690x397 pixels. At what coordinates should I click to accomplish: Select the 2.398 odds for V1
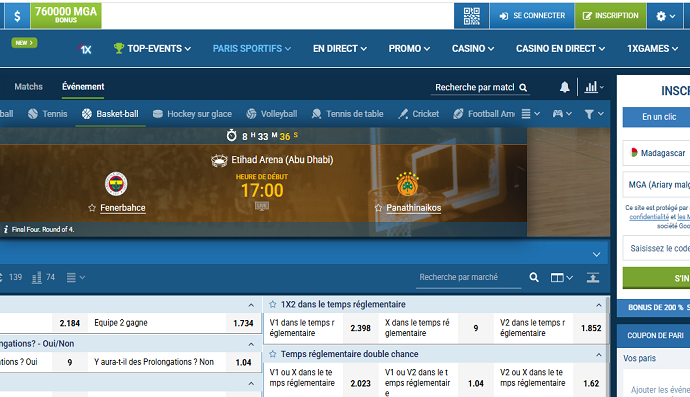(x=360, y=328)
